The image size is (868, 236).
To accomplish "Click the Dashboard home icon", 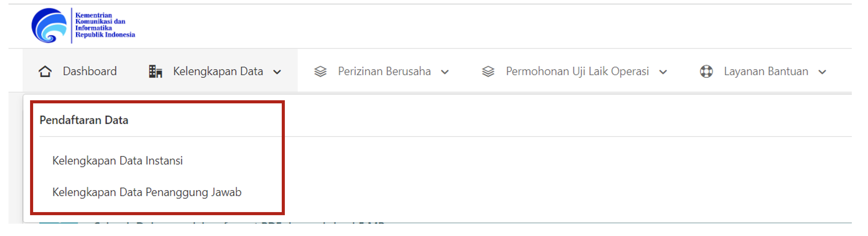I will pyautogui.click(x=45, y=72).
